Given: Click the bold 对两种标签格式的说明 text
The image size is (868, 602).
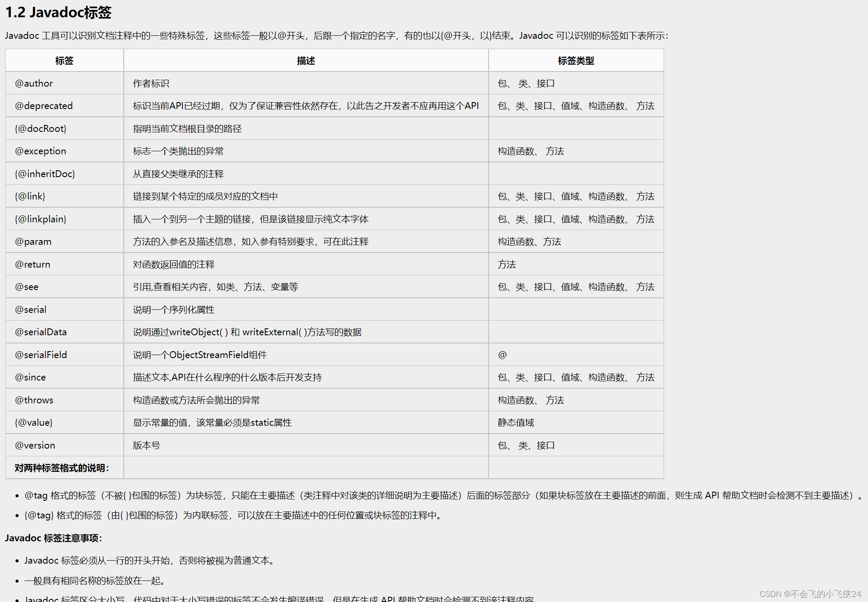Looking at the screenshot, I should pyautogui.click(x=62, y=468).
